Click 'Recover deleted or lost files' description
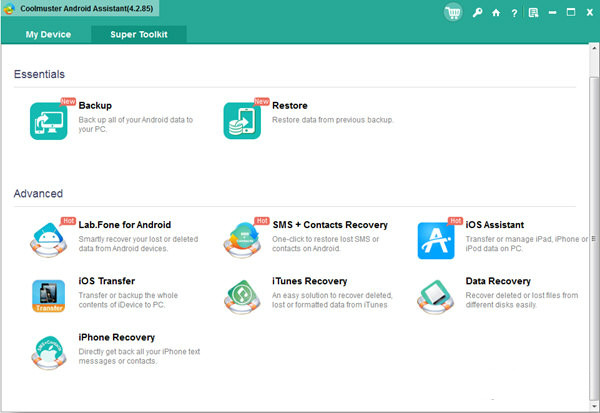This screenshot has height=413, width=600. [x=522, y=300]
